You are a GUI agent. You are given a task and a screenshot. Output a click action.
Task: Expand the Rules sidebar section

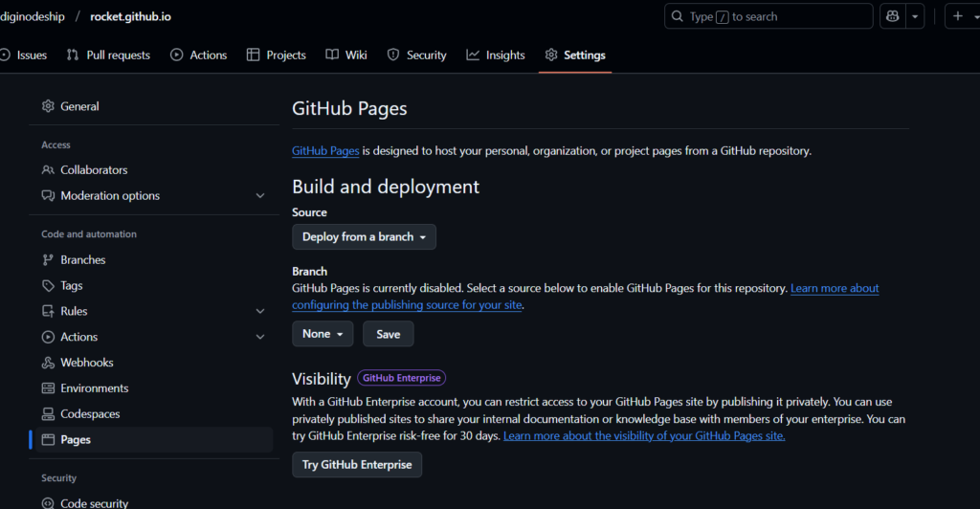tap(260, 312)
